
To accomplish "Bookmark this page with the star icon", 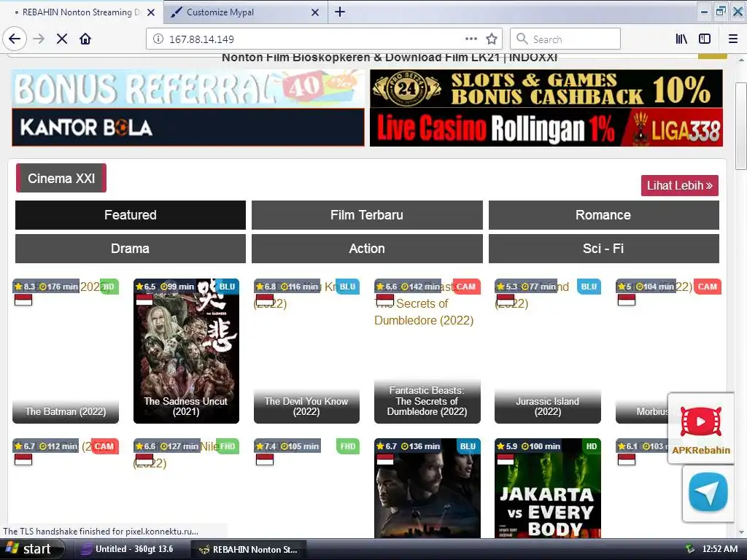I will tap(492, 39).
